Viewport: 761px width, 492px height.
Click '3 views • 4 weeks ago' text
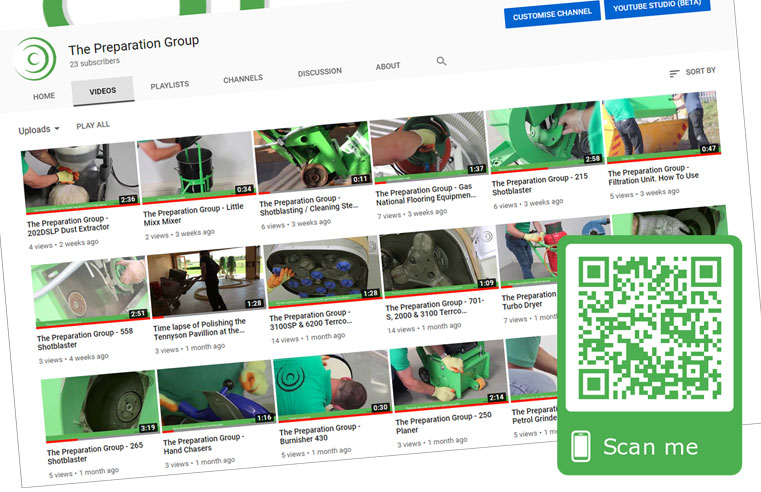pos(73,358)
